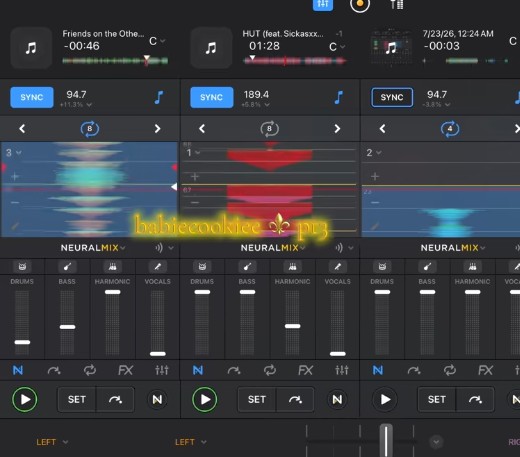This screenshot has width=520, height=457.
Task: Toggle key lock note icon on HUT deck
Action: [x=339, y=98]
